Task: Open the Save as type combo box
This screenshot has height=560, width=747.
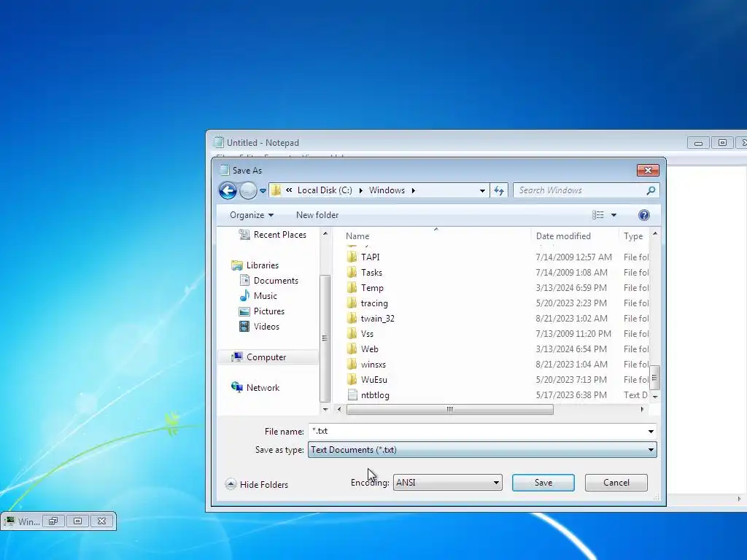Action: (482, 450)
